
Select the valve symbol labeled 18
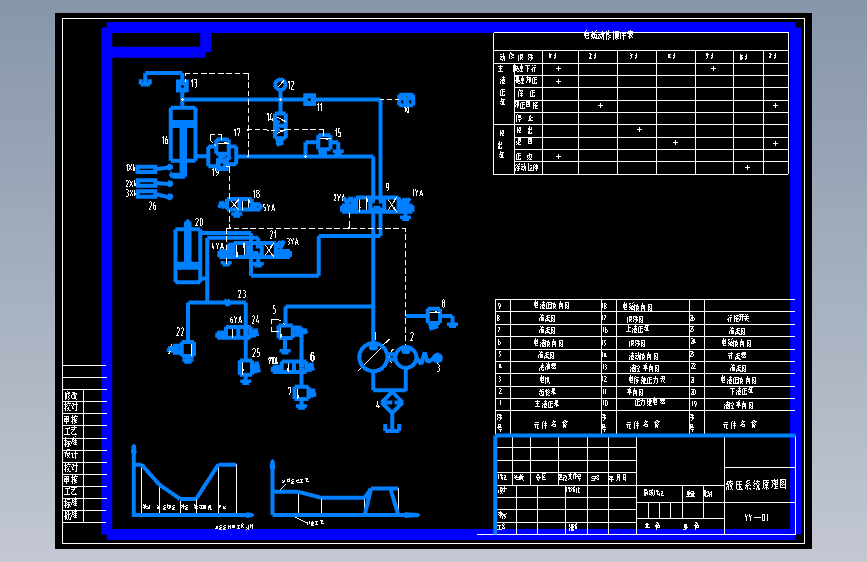coord(240,205)
